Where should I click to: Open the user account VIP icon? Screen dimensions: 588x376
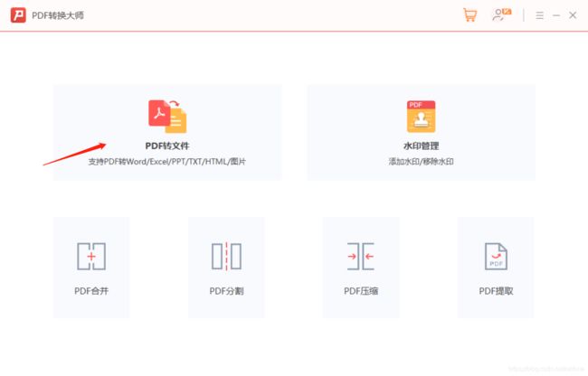(502, 15)
